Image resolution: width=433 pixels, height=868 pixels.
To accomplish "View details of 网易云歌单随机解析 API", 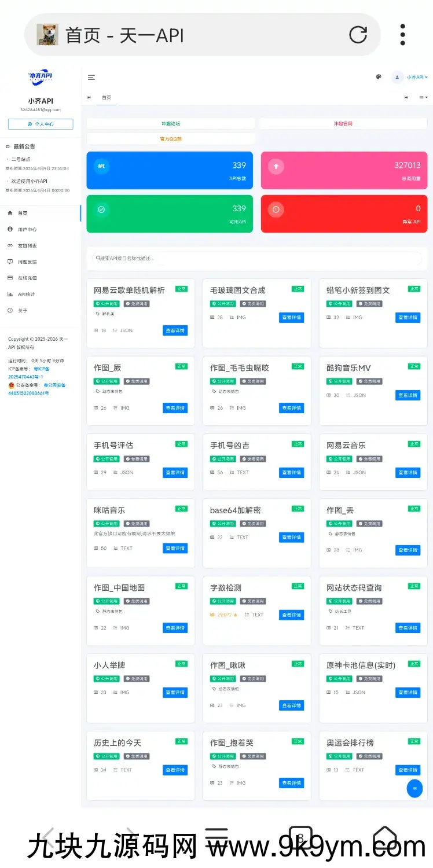I will pos(175,330).
